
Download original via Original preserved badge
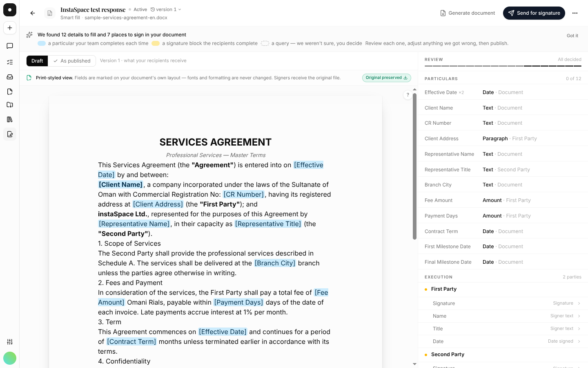(386, 78)
